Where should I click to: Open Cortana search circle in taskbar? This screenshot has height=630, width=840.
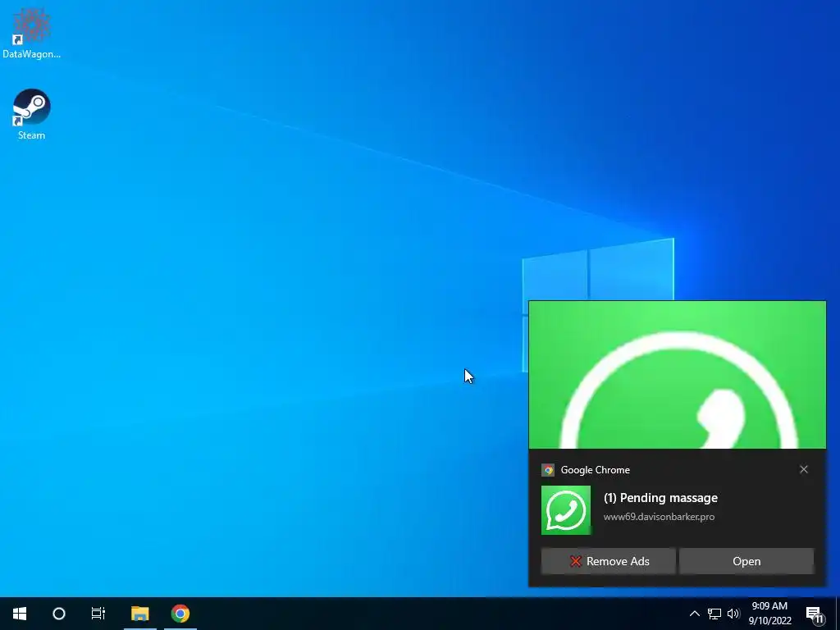[x=59, y=614]
